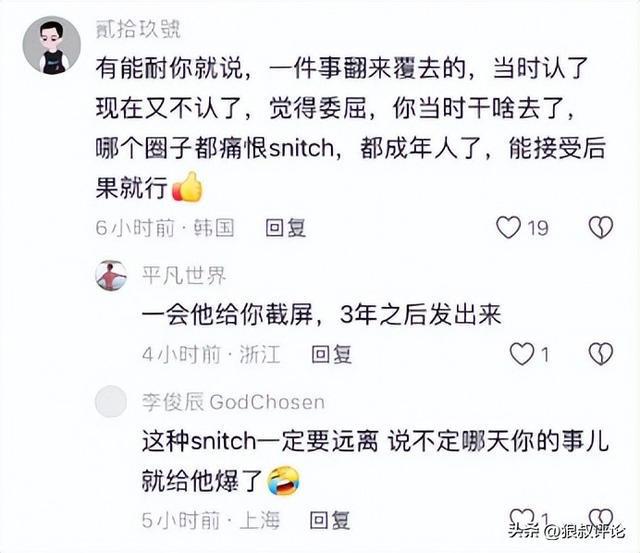Tap broken heart on 平凡世界's reply

tap(601, 354)
